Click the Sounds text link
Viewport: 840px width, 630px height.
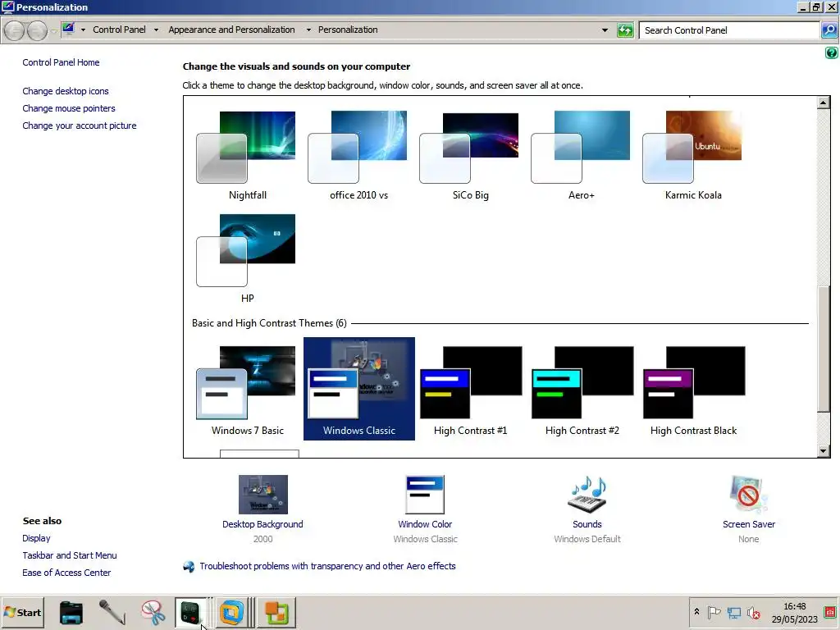pyautogui.click(x=587, y=524)
